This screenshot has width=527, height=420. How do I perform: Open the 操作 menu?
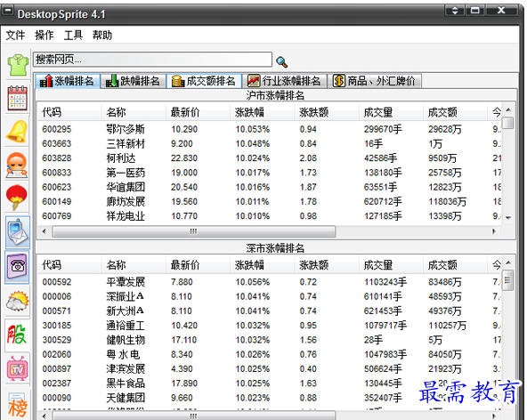(x=44, y=35)
